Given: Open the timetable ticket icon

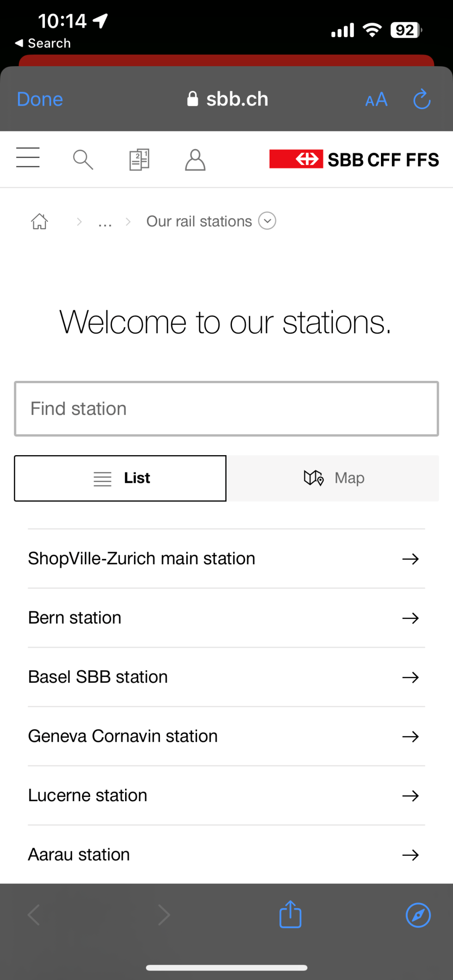Looking at the screenshot, I should click(139, 159).
